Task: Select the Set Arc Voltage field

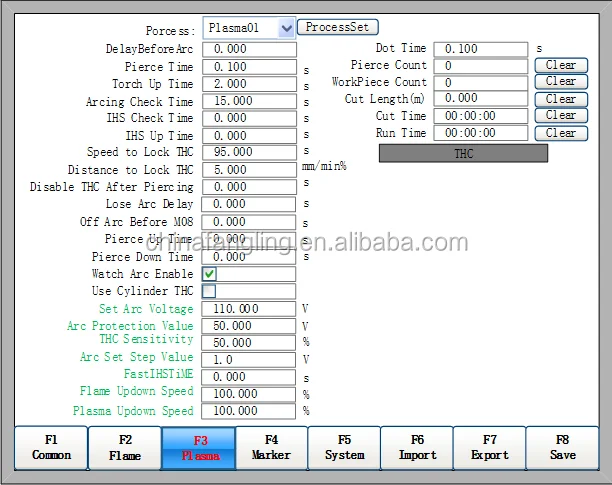Action: (x=249, y=309)
